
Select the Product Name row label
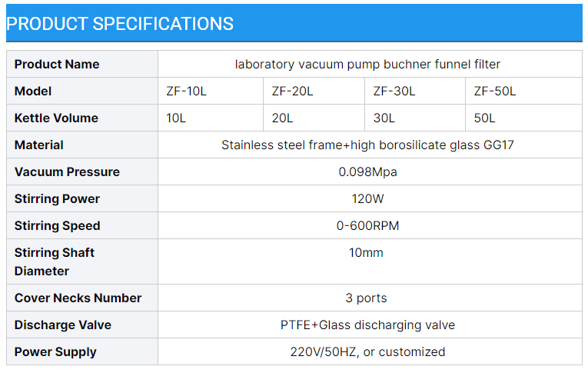[x=57, y=65]
